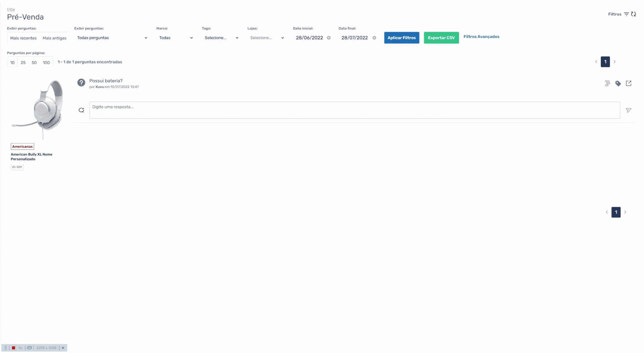
Task: Select Mais recentes sorting
Action: 23,38
